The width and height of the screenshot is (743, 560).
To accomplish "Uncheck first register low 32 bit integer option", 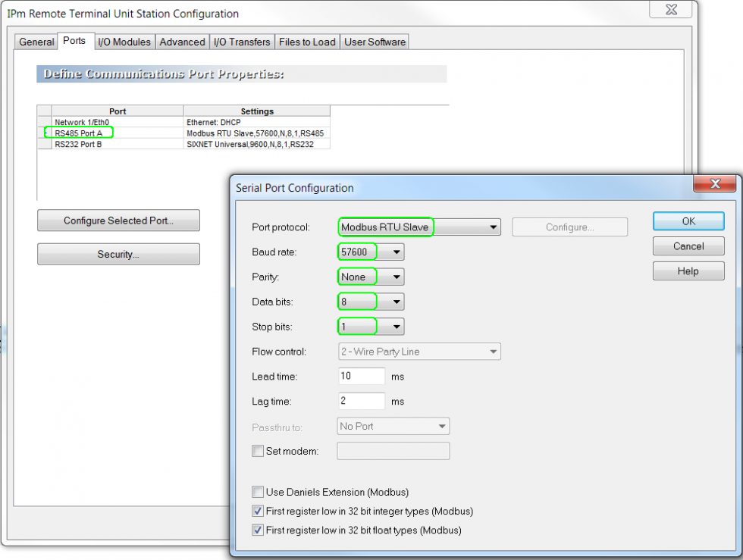I will [x=258, y=511].
